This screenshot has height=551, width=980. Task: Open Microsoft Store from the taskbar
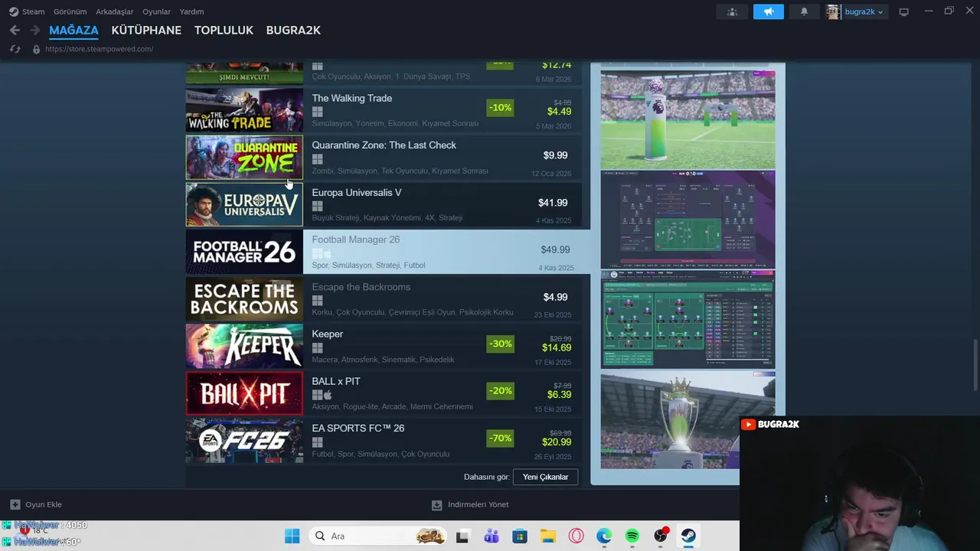pyautogui.click(x=520, y=536)
